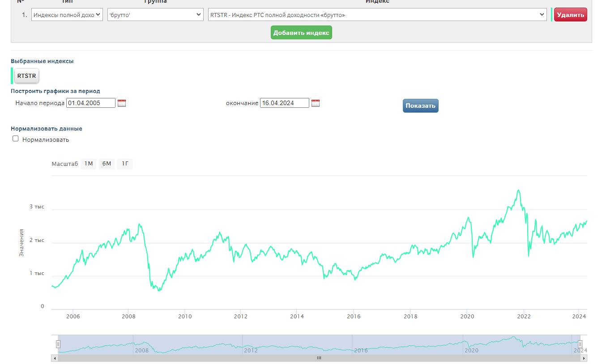This screenshot has width=602, height=364.
Task: Click the left navigator range handle
Action: tap(58, 344)
